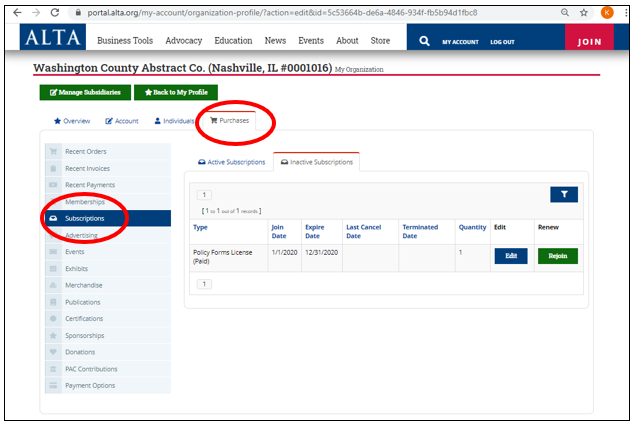Click the bottom page 1 pagination button
Image resolution: width=634 pixels, height=427 pixels.
204,284
